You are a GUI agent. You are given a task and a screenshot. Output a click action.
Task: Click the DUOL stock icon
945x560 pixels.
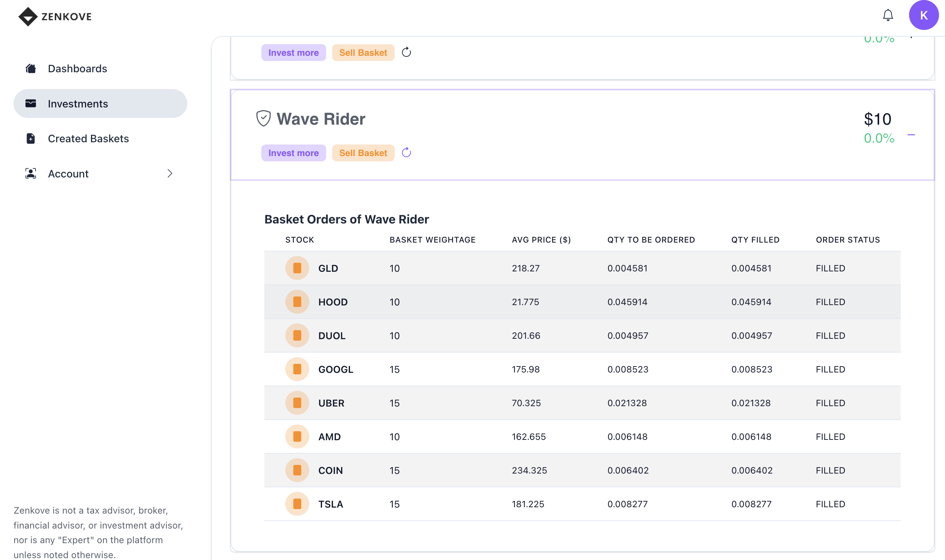pos(297,335)
